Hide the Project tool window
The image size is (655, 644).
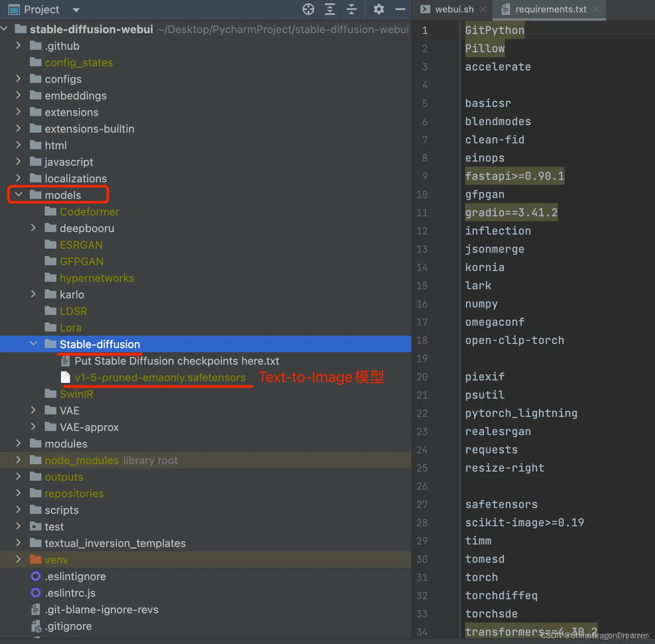(400, 9)
